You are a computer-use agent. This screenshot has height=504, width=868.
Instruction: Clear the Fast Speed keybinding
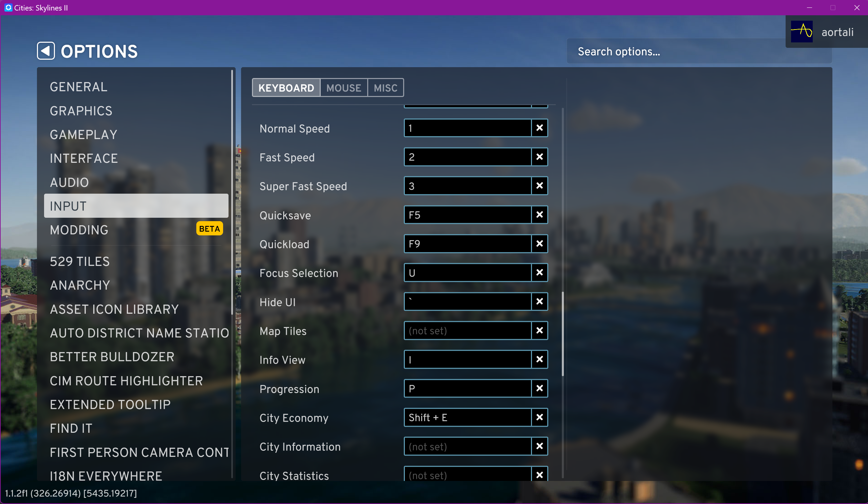(539, 157)
